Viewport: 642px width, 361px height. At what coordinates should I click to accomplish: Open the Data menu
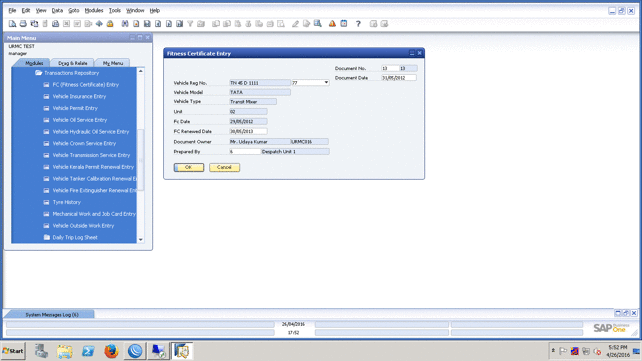(x=57, y=10)
